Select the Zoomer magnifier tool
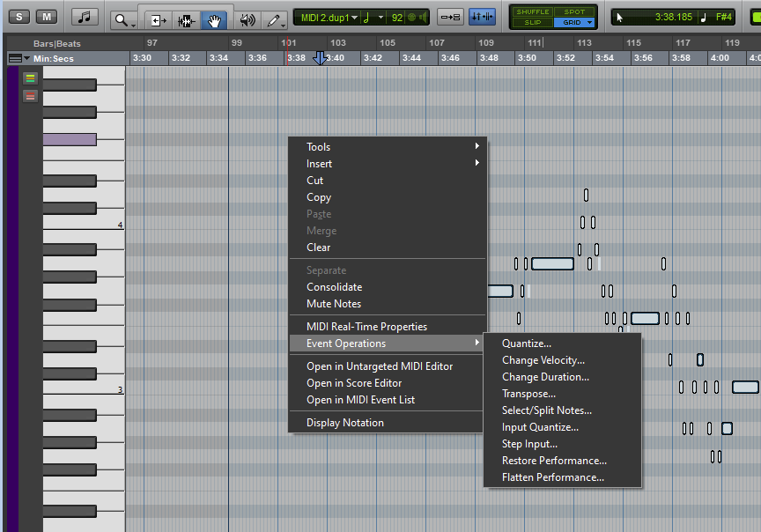 (x=123, y=20)
